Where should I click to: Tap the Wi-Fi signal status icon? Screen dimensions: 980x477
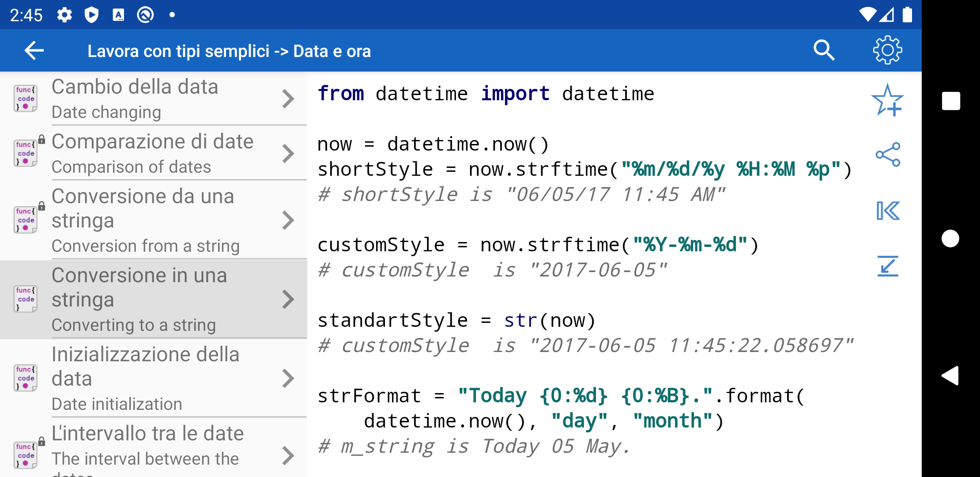[x=867, y=15]
